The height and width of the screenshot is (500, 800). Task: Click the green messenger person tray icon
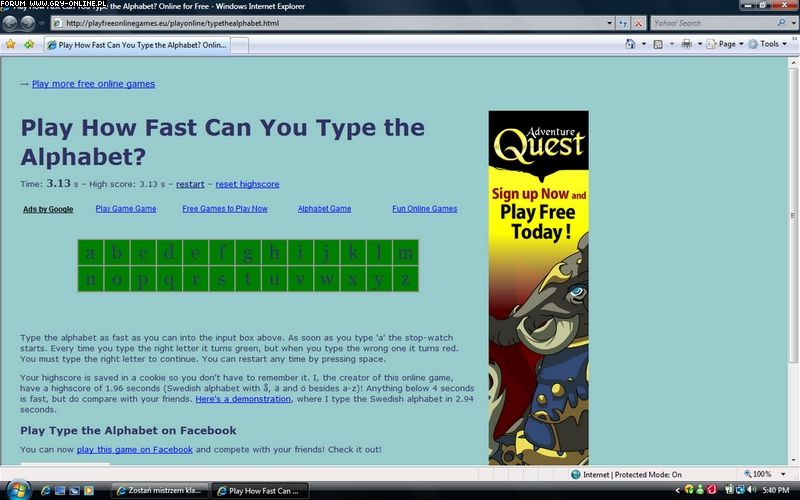[x=700, y=490]
